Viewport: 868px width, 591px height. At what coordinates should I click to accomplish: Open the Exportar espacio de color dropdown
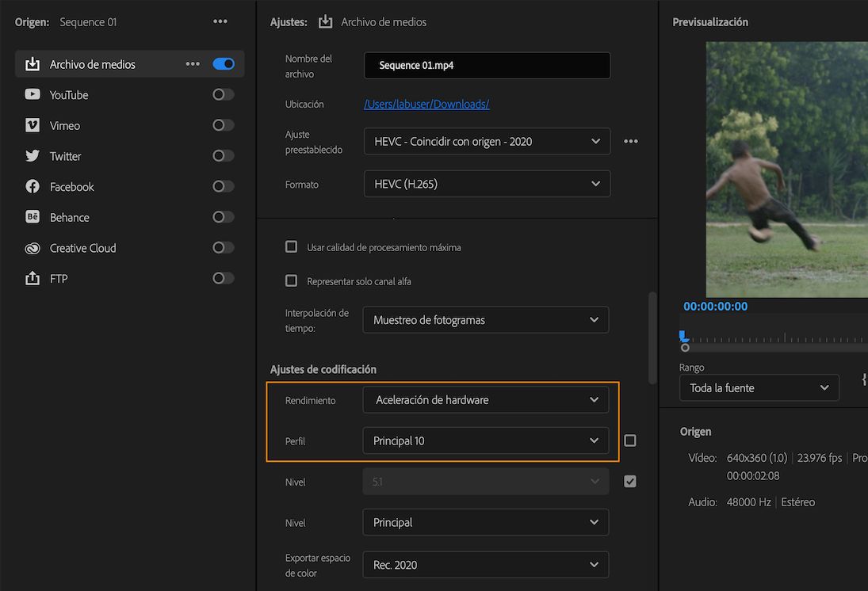pos(486,564)
